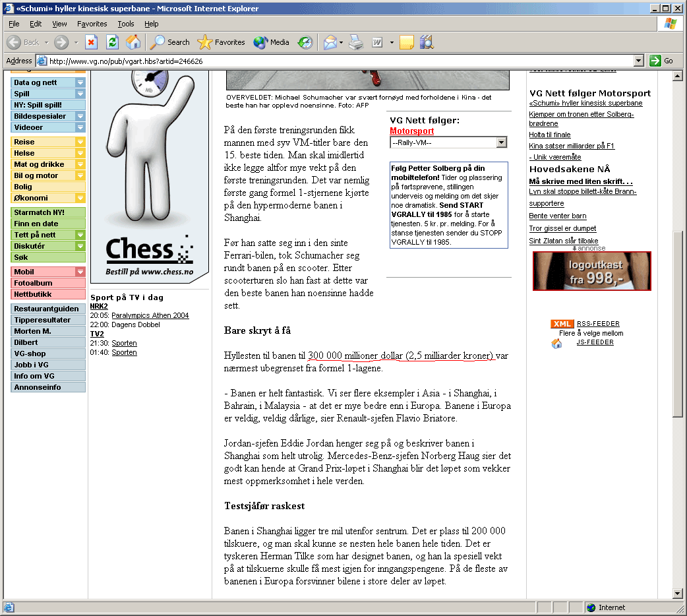Image resolution: width=687 pixels, height=616 pixels.
Task: Open Paralympics Athen 2004 TV listing
Action: (150, 315)
